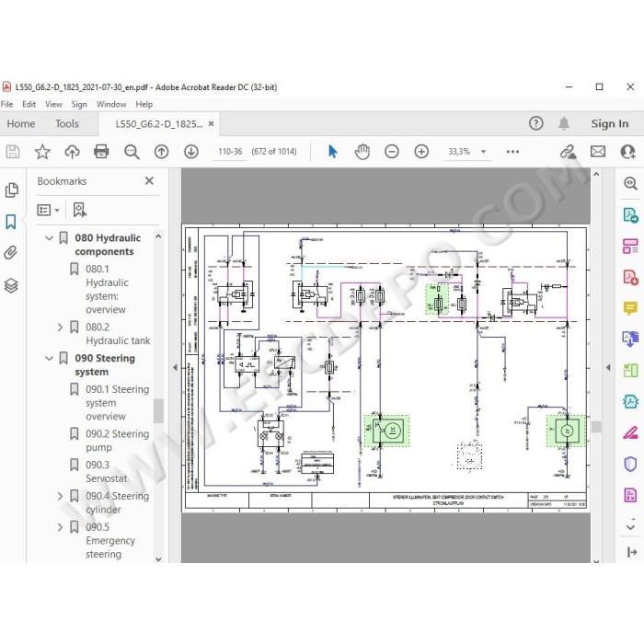Toggle the Bookmarks panel icon

(x=11, y=222)
